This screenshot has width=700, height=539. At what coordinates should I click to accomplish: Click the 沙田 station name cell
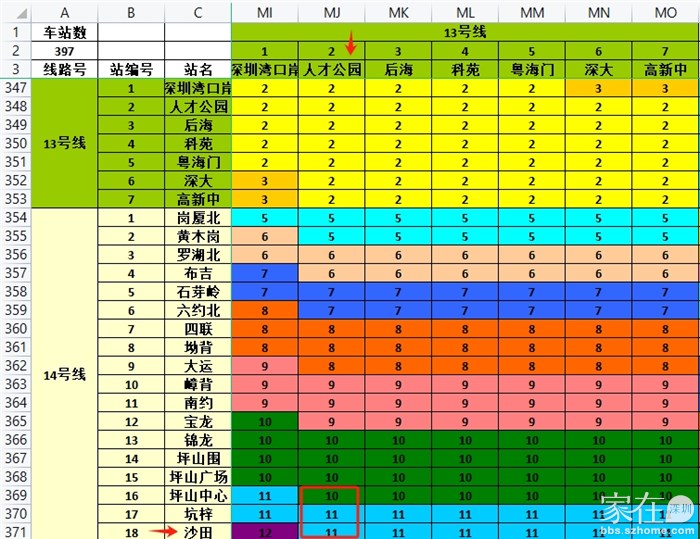(198, 531)
